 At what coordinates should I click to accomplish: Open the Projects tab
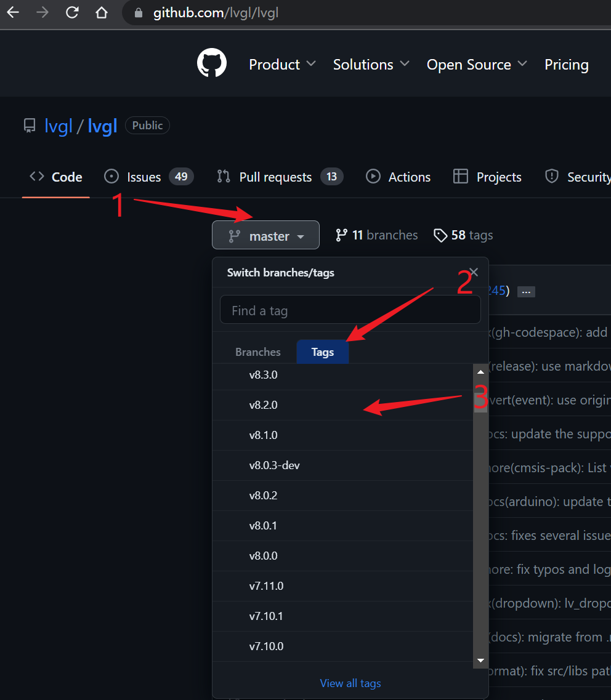point(487,177)
